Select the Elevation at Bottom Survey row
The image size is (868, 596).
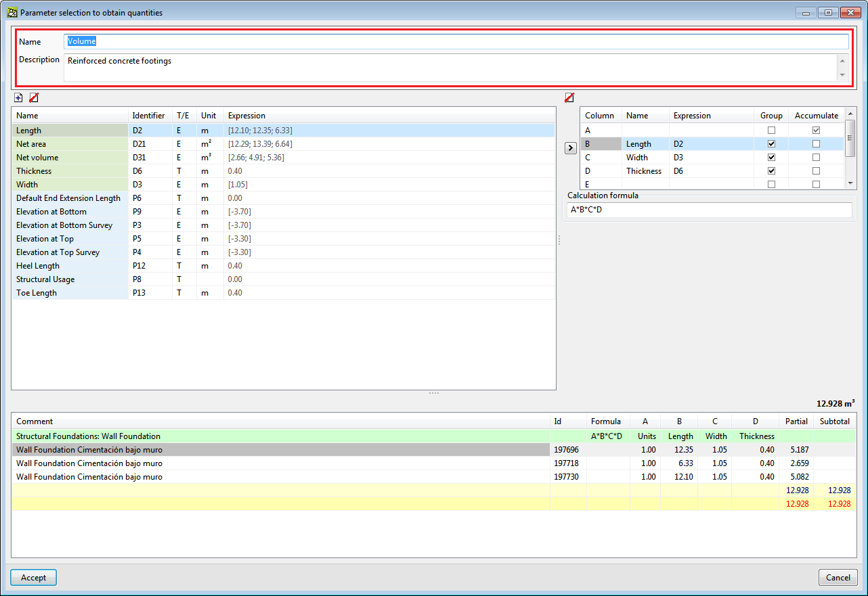283,225
